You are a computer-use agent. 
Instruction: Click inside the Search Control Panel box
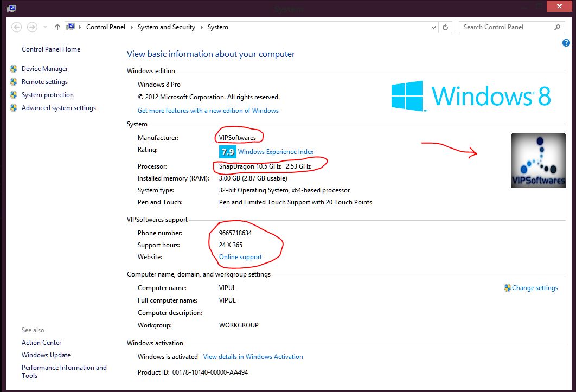coord(504,27)
